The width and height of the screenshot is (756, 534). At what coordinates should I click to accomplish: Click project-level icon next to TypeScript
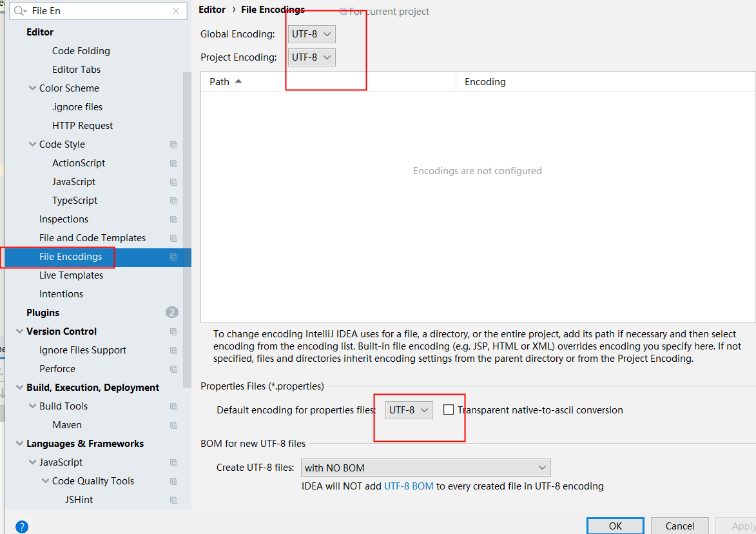173,201
